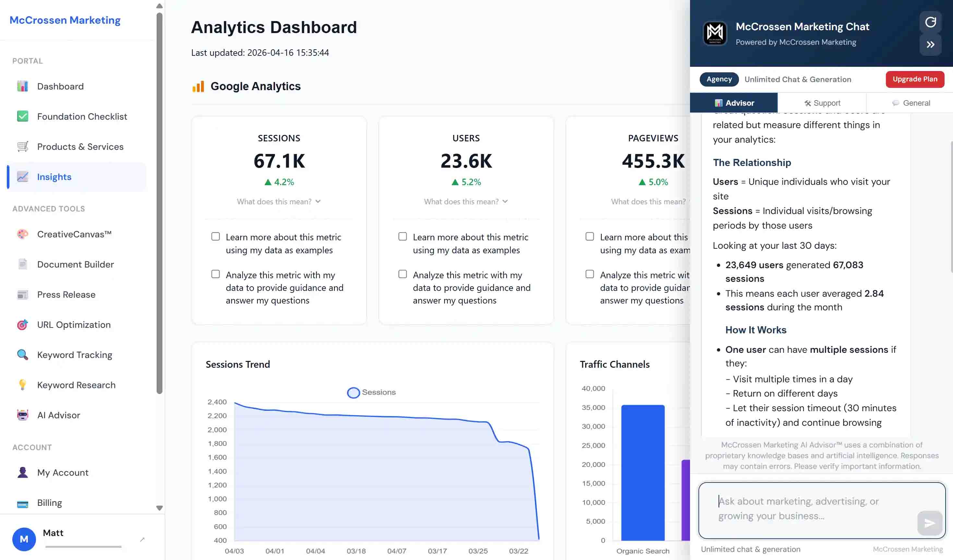Open CreativeCanvas palette icon
This screenshot has height=560, width=953.
point(23,234)
